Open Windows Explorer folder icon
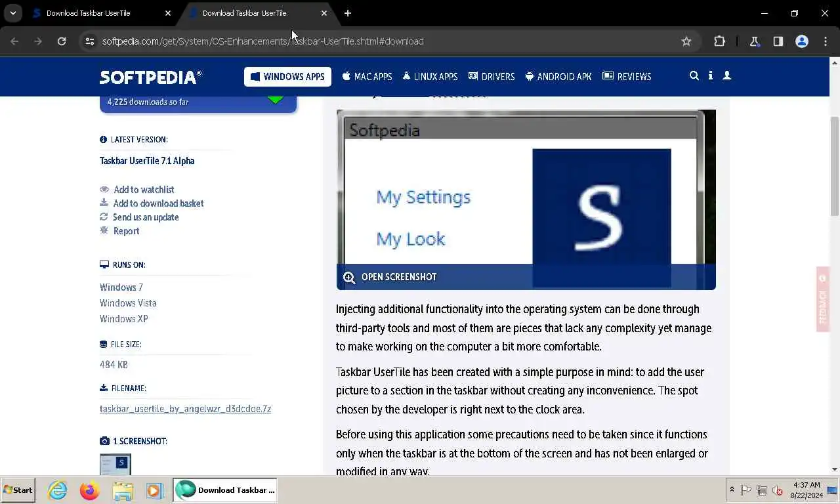Viewport: 840px width, 504px height. pyautogui.click(x=122, y=490)
